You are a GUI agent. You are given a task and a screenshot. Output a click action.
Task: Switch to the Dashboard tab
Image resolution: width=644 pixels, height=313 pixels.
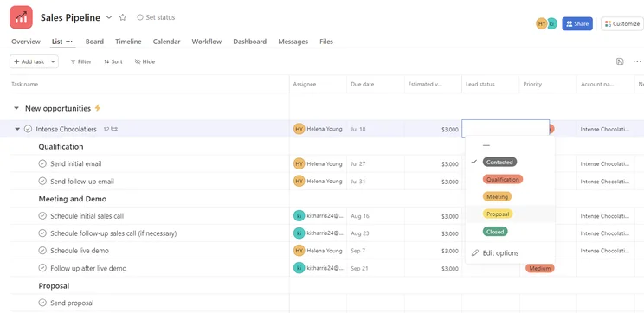[x=249, y=42]
